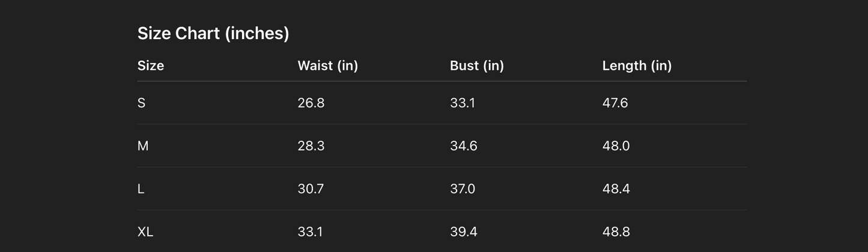Select the M size row label
Screen dimensions: 868x252
click(143, 146)
